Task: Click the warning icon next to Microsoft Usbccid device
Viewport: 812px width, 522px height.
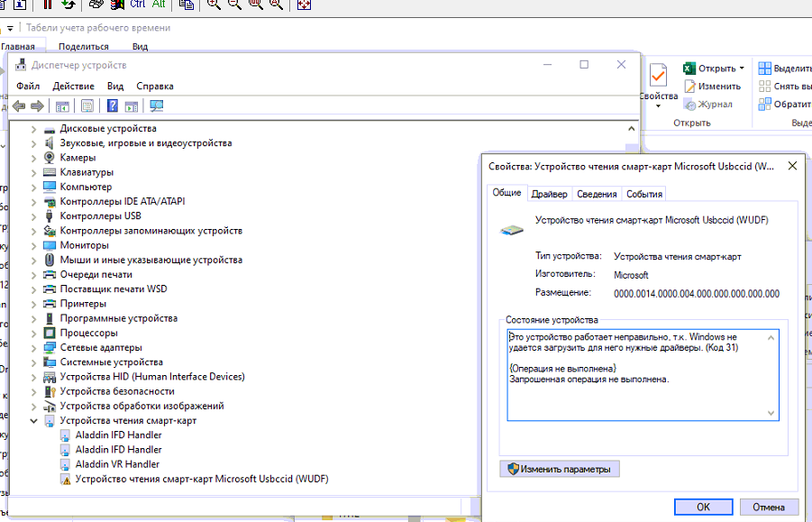Action: point(65,480)
